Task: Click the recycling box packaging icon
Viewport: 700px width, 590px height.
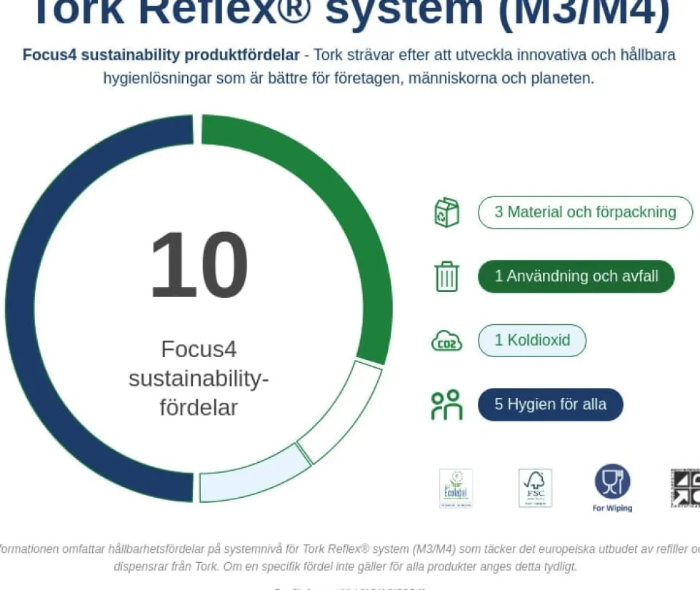Action: 446,212
